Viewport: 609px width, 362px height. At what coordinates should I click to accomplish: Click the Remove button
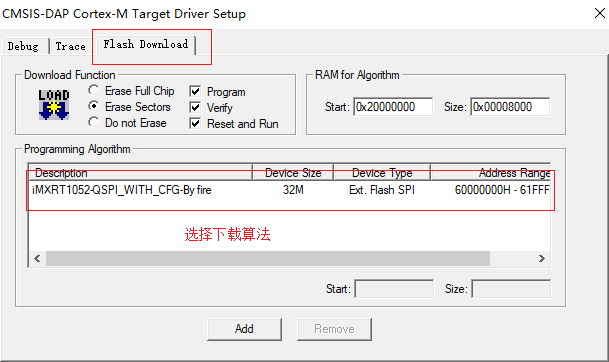coord(334,329)
